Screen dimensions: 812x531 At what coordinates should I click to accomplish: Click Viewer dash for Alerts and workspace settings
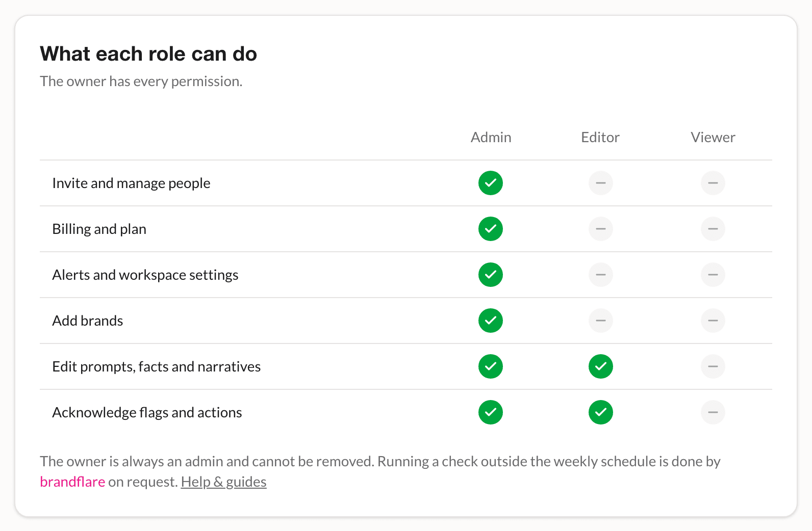pyautogui.click(x=713, y=275)
